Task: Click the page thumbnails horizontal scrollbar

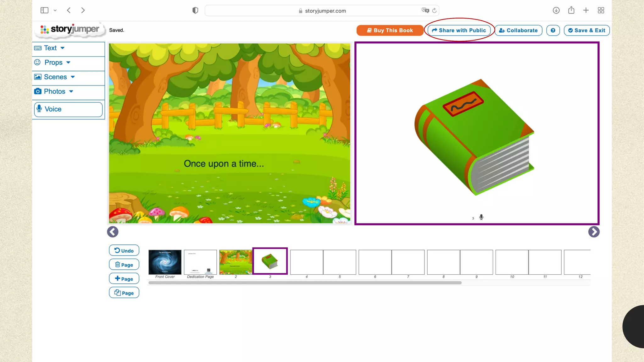Action: pyautogui.click(x=305, y=283)
